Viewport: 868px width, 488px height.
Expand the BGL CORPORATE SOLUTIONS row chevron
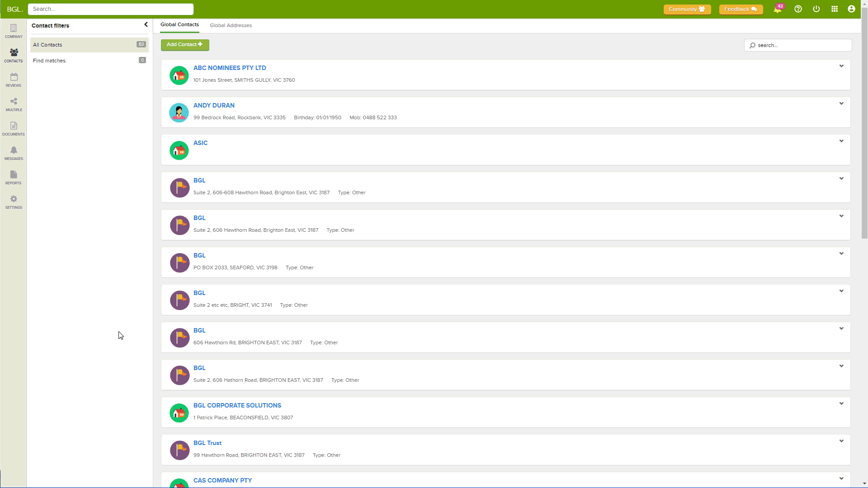(x=841, y=404)
